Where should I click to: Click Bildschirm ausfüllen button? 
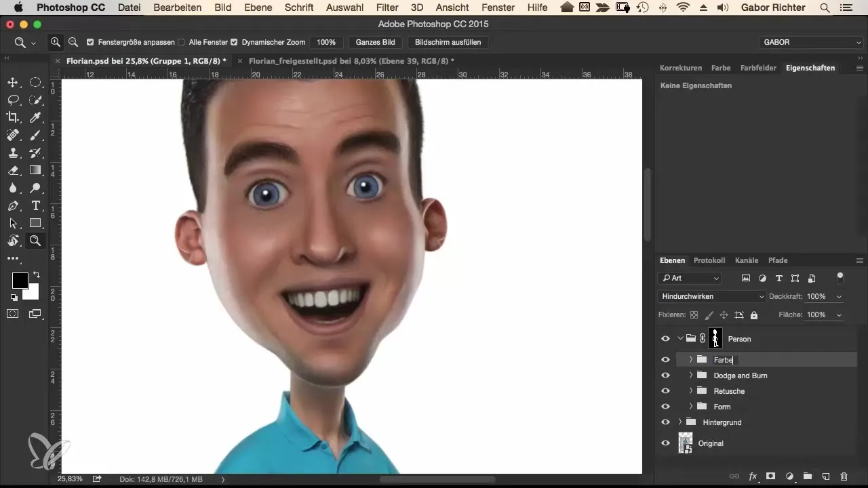pos(448,42)
